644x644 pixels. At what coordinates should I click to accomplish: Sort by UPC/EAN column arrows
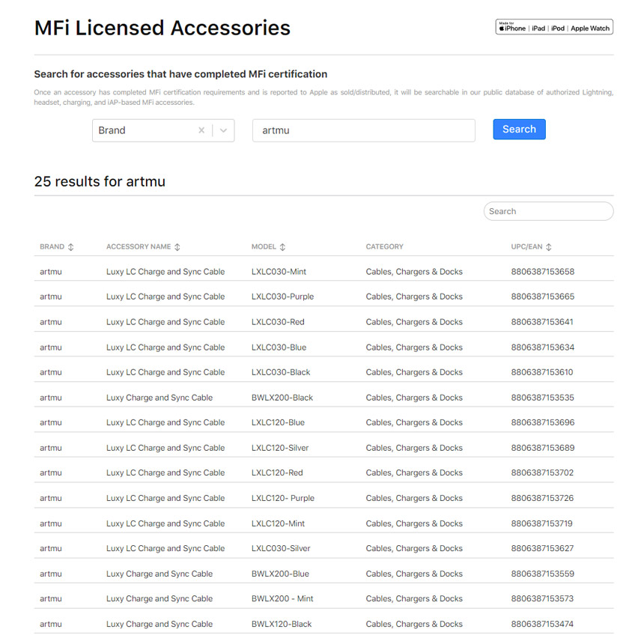click(x=549, y=247)
